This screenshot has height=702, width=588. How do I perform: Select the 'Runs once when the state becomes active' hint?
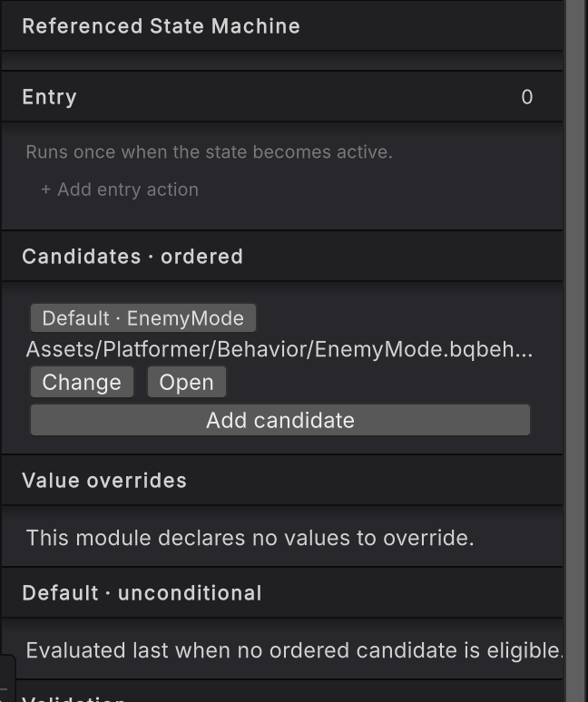click(209, 152)
